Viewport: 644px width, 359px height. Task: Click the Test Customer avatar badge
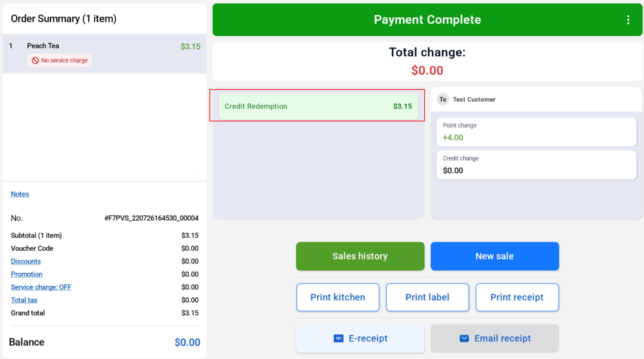(x=443, y=99)
